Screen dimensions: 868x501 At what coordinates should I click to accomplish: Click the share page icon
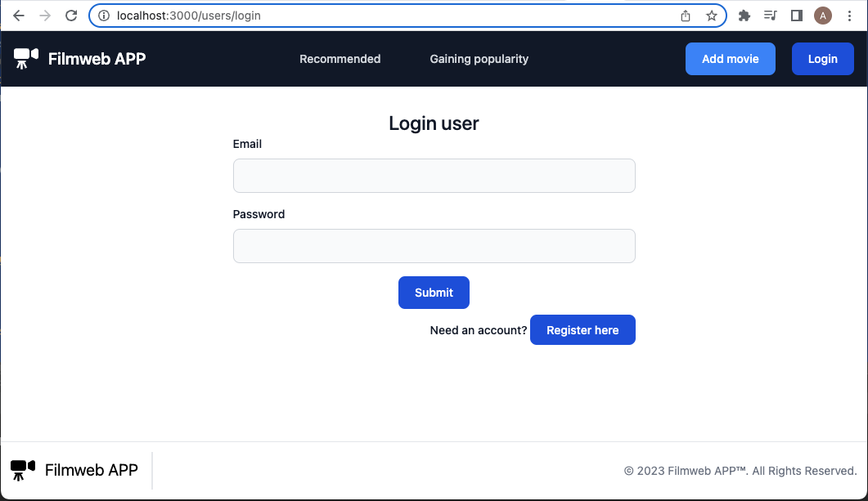tap(686, 16)
